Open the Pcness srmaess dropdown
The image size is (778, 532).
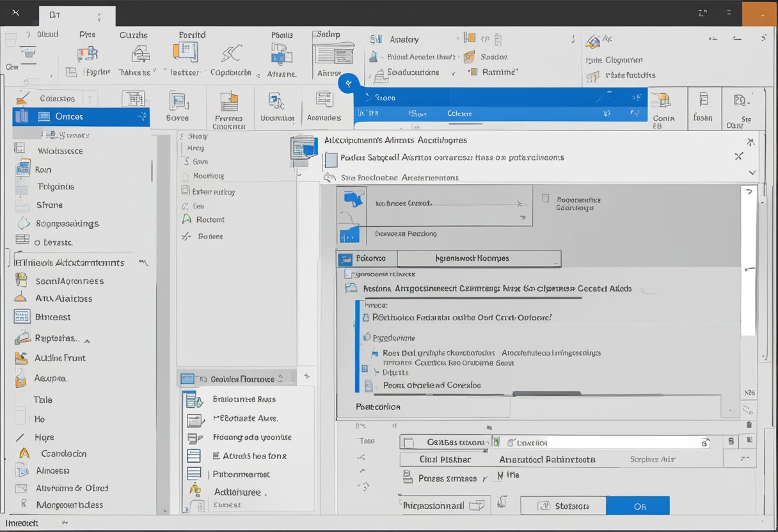point(484,478)
